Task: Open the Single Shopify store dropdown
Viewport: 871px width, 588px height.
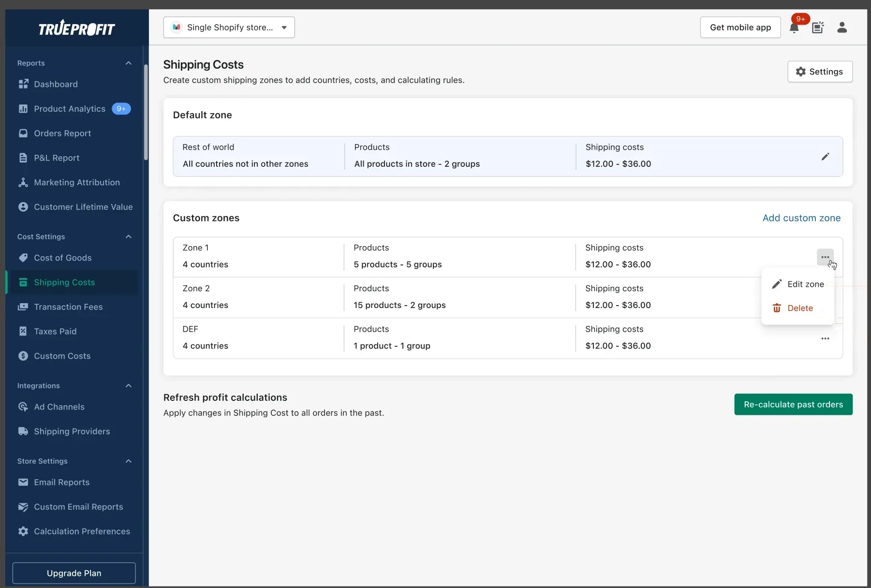Action: point(229,28)
